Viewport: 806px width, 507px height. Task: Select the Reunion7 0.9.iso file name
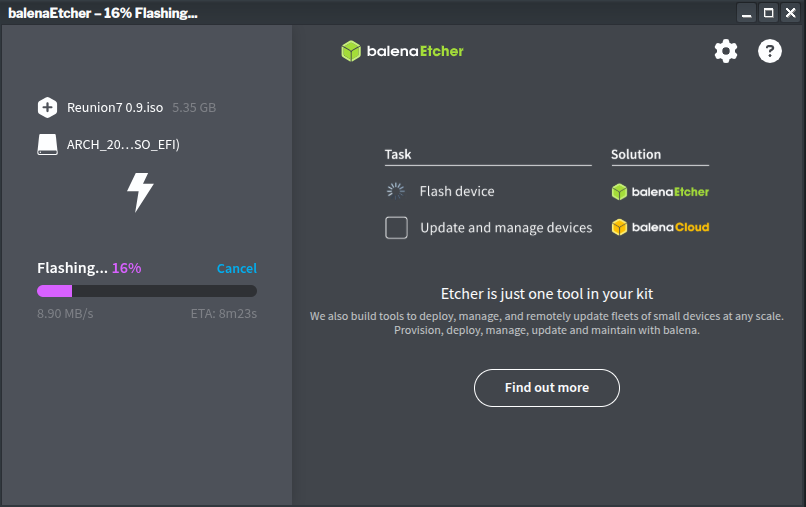click(116, 107)
